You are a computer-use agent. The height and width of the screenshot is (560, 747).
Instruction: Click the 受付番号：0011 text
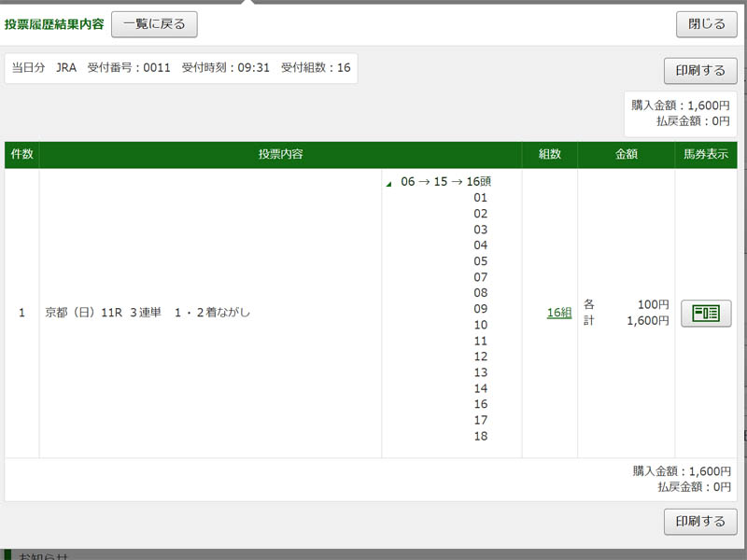coord(129,68)
